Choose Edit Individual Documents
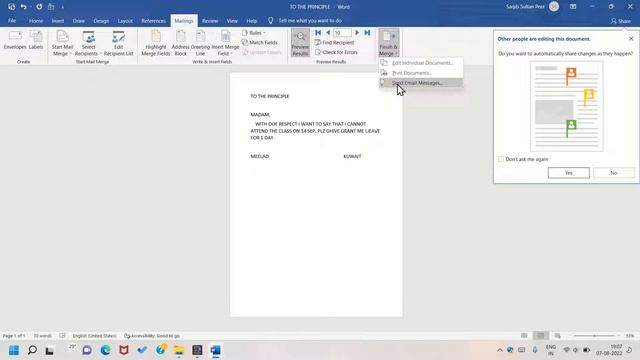Viewport: 640px width, 360px height. (421, 63)
